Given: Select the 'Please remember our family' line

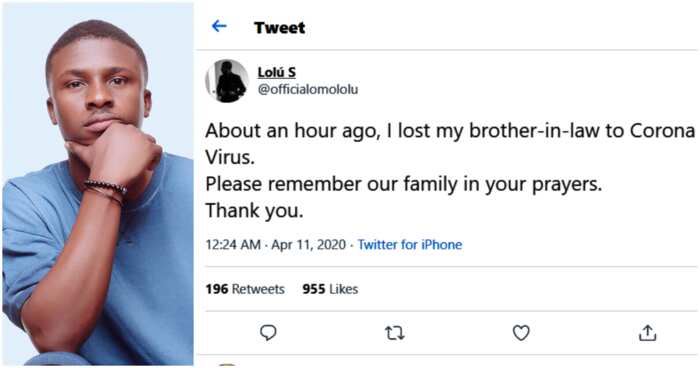Looking at the screenshot, I should [x=404, y=184].
